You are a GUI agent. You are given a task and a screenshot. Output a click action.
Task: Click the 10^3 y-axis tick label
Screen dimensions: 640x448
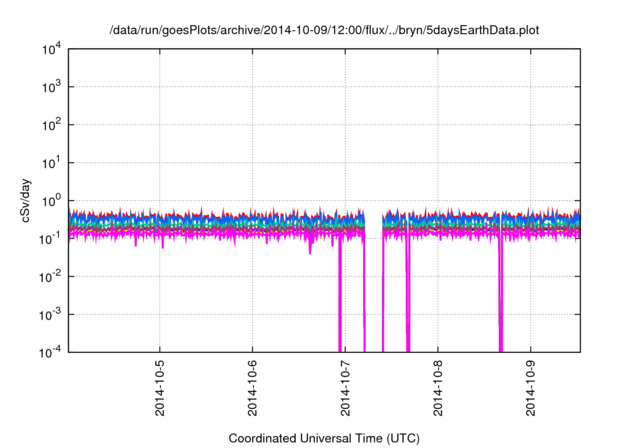point(51,87)
